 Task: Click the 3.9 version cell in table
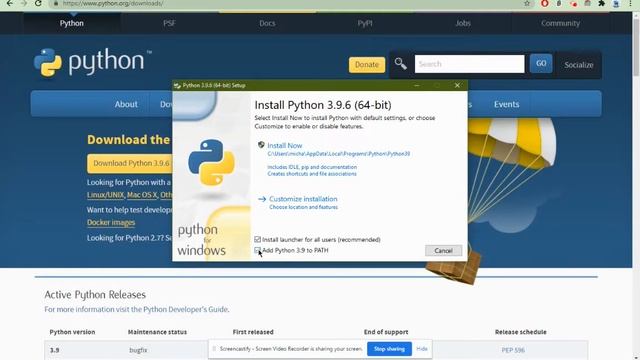click(55, 350)
